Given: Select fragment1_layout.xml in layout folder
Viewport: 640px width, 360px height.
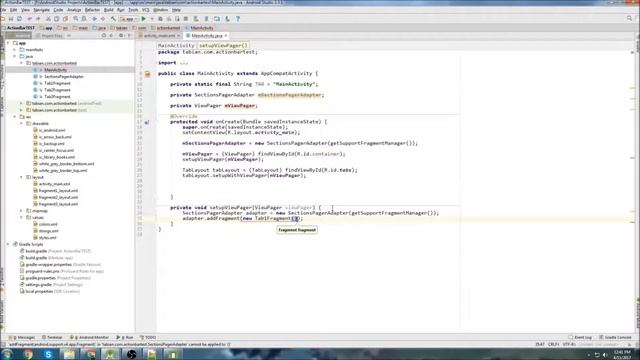Looking at the screenshot, I should point(58,191).
